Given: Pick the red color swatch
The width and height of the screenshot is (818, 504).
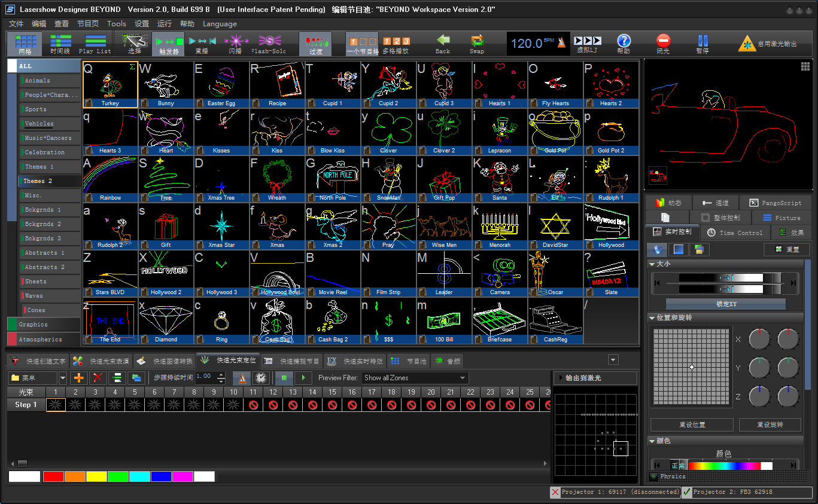Looking at the screenshot, I should pyautogui.click(x=53, y=476).
